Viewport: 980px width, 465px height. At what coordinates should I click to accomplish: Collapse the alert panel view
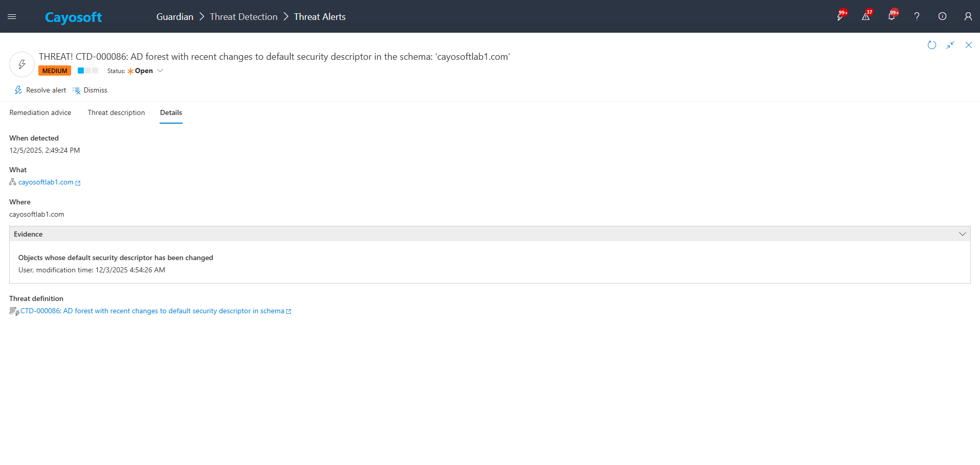950,45
